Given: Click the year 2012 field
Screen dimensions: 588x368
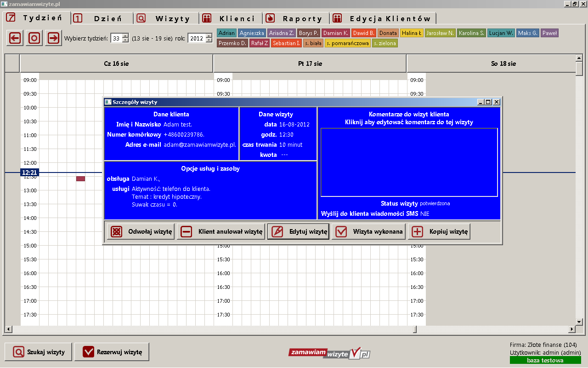Looking at the screenshot, I should coord(196,39).
